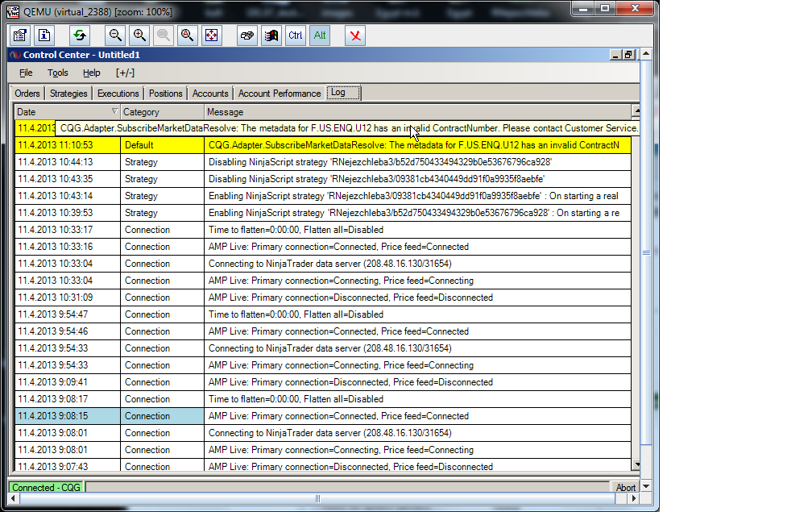Select 11.4.2013 10:33:16 date cell
This screenshot has width=812, height=512.
tap(68, 247)
